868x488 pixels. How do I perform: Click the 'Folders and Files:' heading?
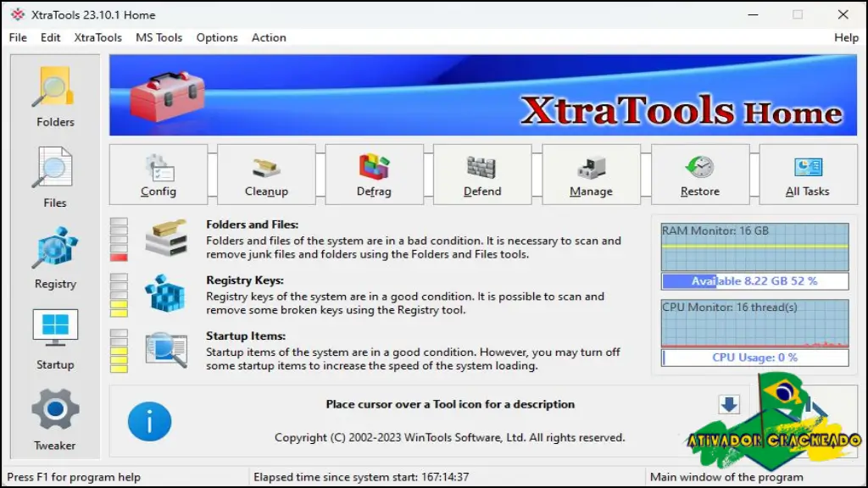(252, 225)
